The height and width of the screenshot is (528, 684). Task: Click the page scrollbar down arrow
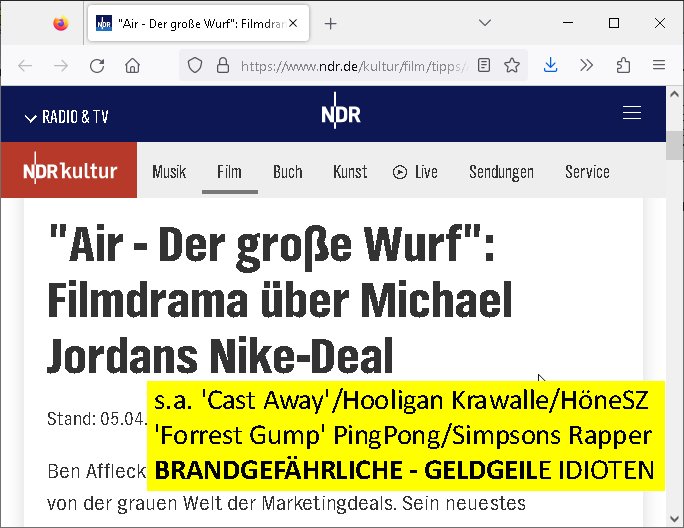tap(674, 519)
